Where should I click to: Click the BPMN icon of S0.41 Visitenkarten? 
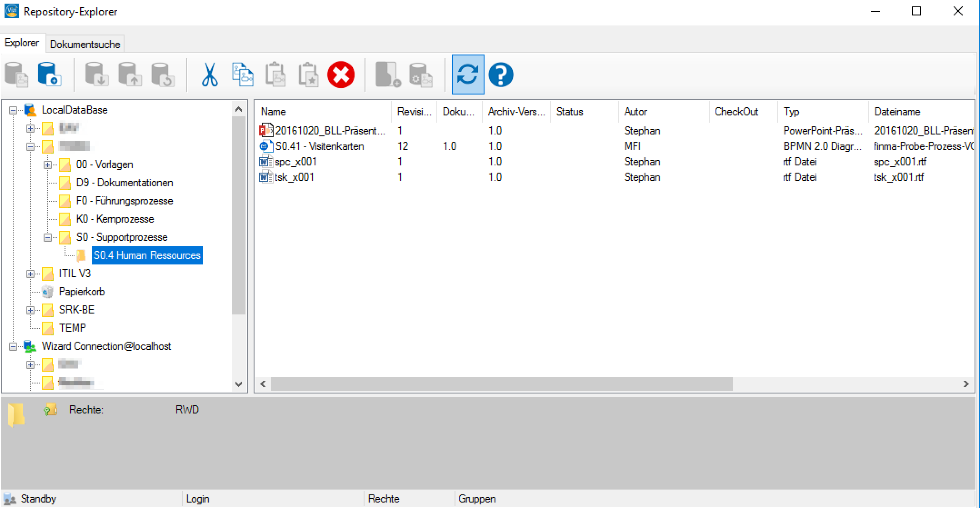tap(266, 146)
